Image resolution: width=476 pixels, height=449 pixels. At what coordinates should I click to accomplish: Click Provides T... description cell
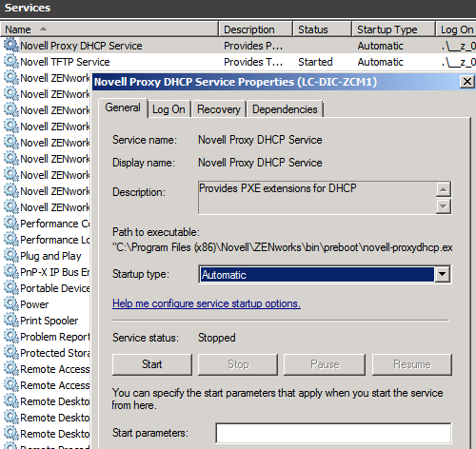tap(253, 62)
